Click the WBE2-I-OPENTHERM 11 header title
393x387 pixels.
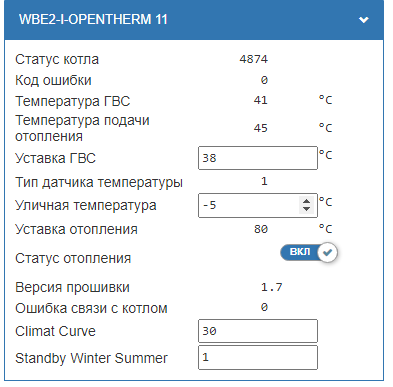click(x=93, y=19)
